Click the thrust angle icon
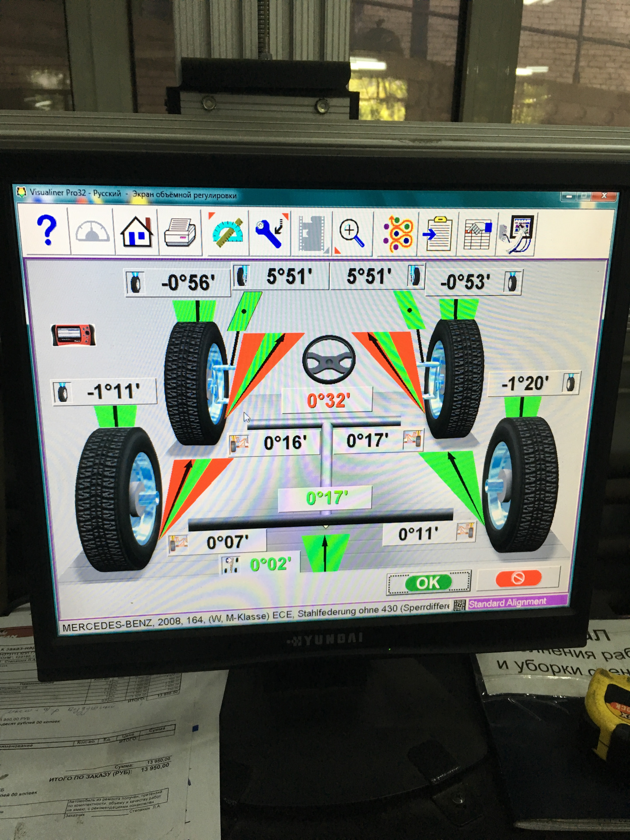The height and width of the screenshot is (840, 630). [231, 565]
